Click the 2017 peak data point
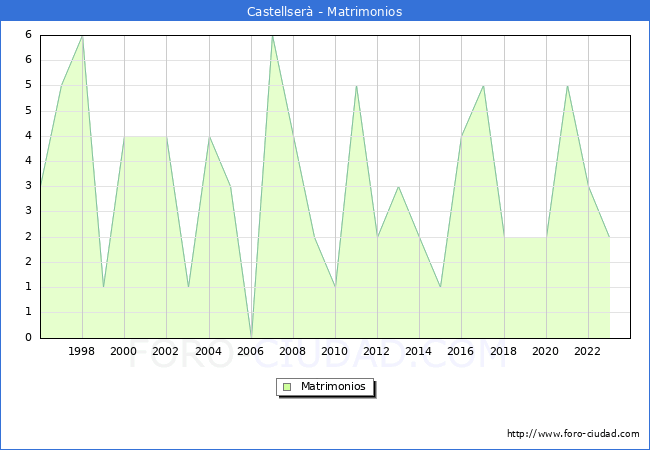The image size is (650, 450). tap(483, 86)
